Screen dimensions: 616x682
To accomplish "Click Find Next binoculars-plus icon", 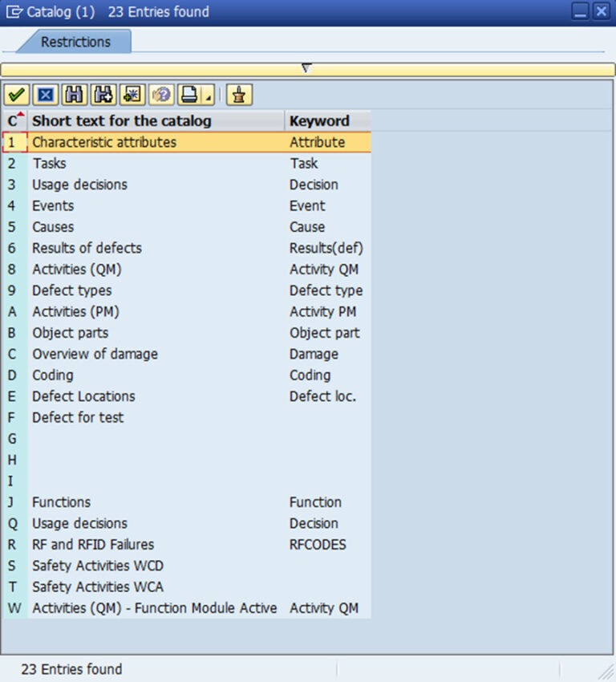I will tap(103, 95).
